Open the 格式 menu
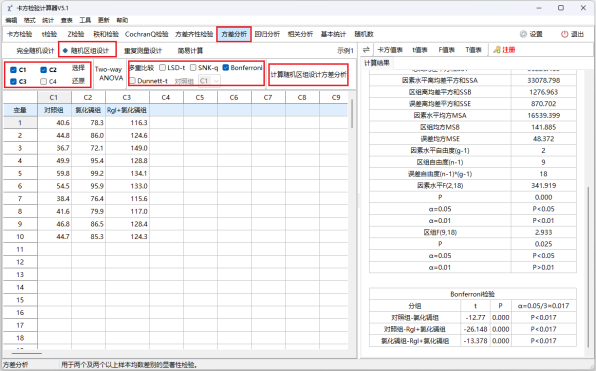 click(x=30, y=20)
